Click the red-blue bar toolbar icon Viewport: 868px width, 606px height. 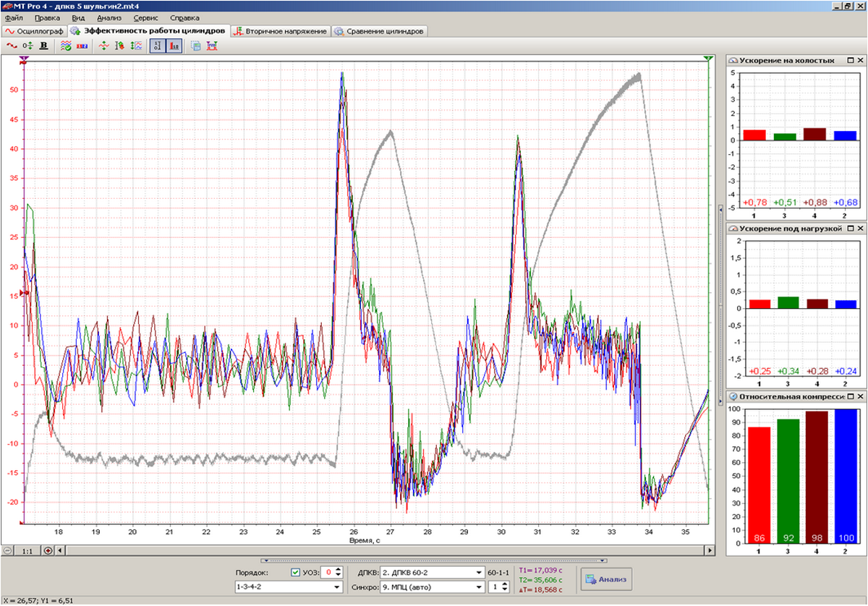click(x=82, y=46)
